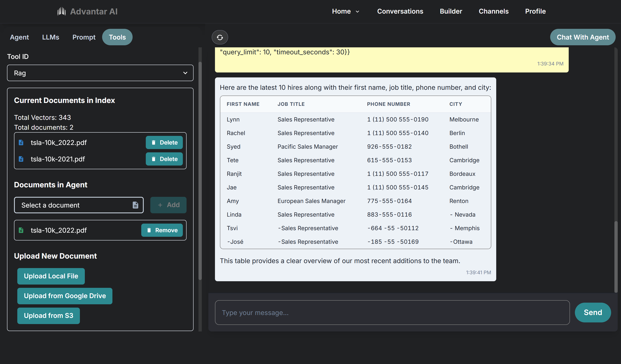621x364 pixels.
Task: Open the Tool ID Rag dropdown
Action: point(100,73)
